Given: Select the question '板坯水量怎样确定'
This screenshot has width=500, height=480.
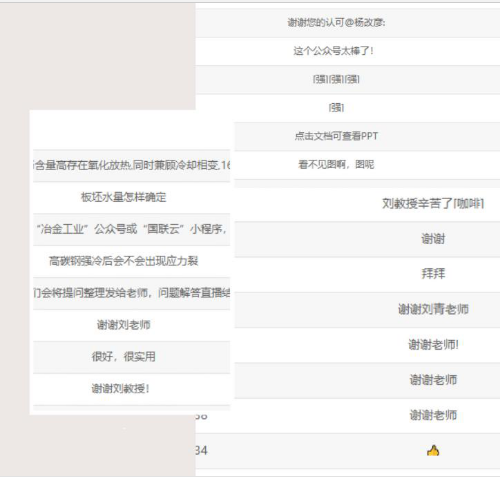Looking at the screenshot, I should pos(123,197).
